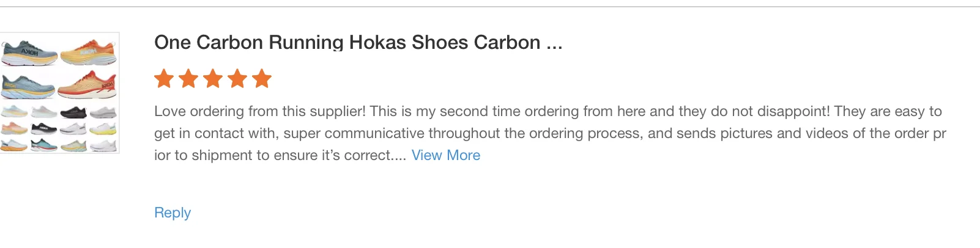Screen dimensions: 980x248
Task: Click the second orange rating star
Action: click(188, 79)
